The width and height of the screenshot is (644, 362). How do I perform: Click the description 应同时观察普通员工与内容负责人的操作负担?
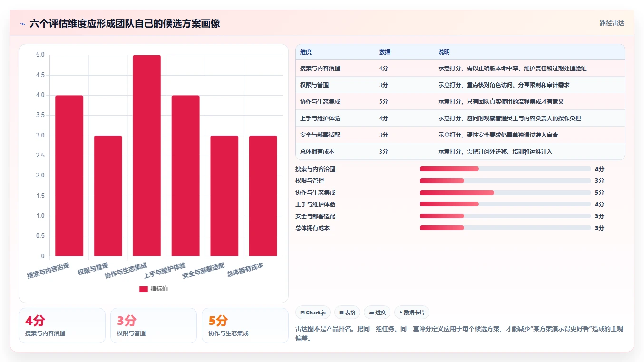[x=524, y=118]
